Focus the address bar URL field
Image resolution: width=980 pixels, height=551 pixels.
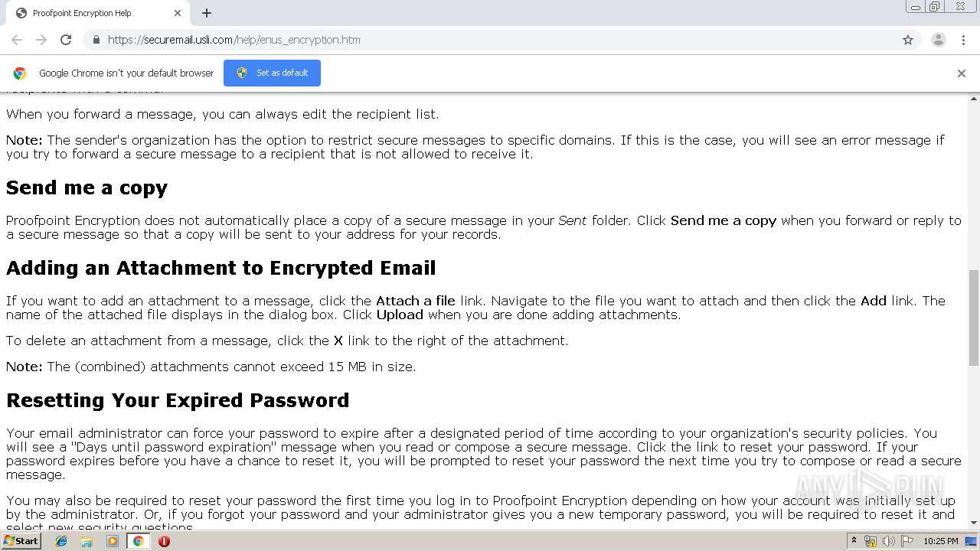498,40
